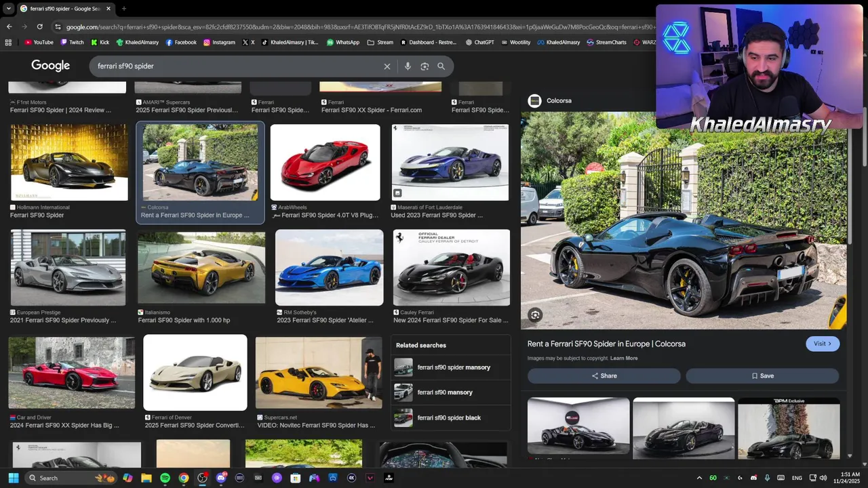The width and height of the screenshot is (868, 488).
Task: Click the Visit button in preview panel
Action: click(823, 344)
